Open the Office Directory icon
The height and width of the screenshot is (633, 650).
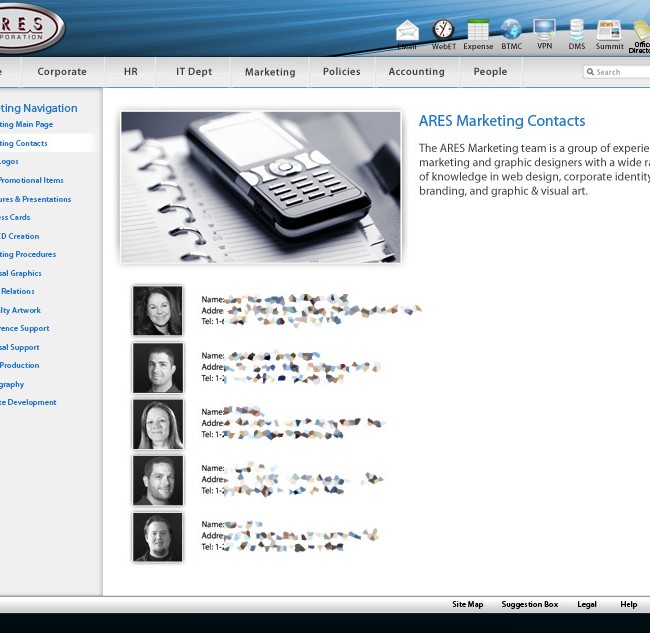(x=641, y=31)
